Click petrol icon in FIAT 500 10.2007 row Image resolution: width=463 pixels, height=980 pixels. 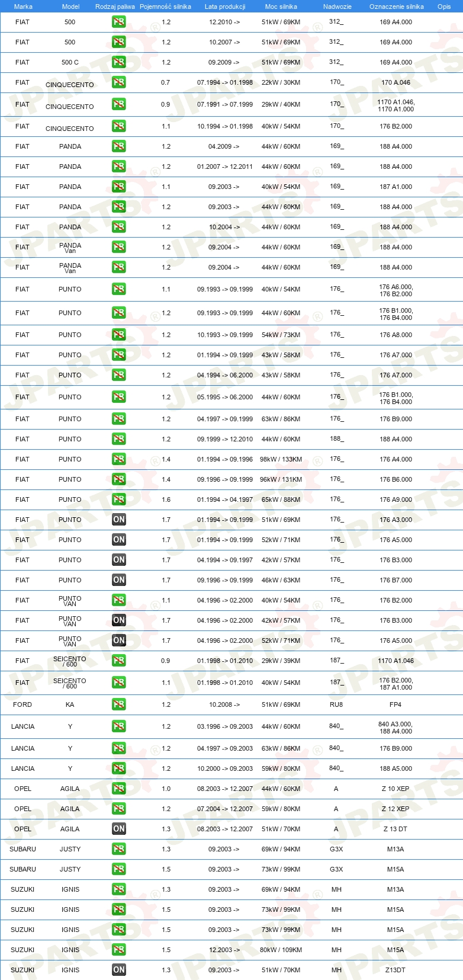pos(119,42)
